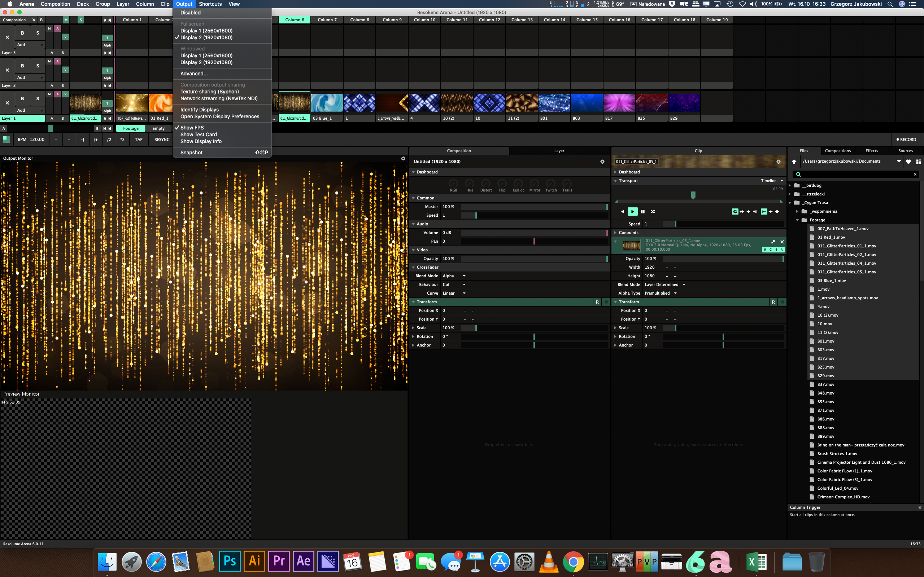Click the loop playback mode icon
Image resolution: width=924 pixels, height=577 pixels.
click(x=735, y=211)
